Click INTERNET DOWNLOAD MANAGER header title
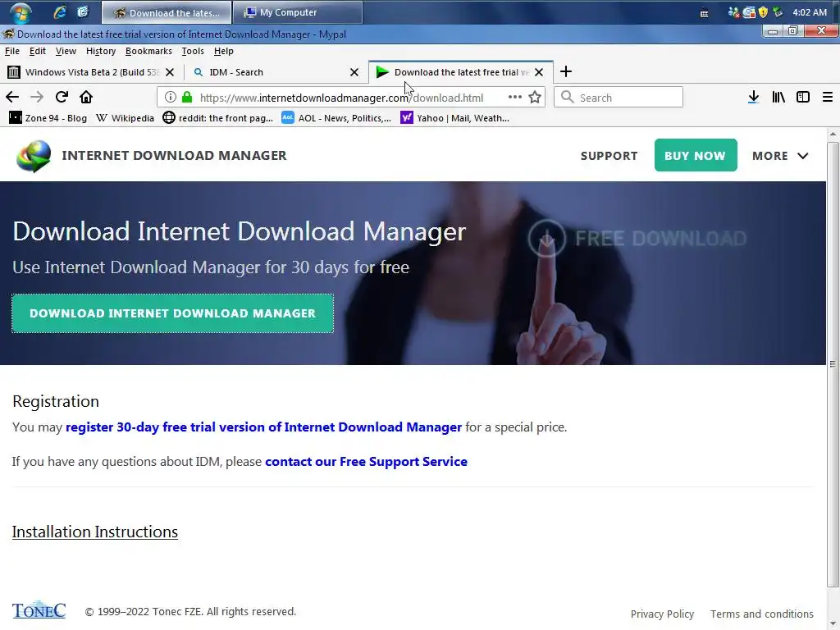The image size is (840, 630). coord(174,155)
